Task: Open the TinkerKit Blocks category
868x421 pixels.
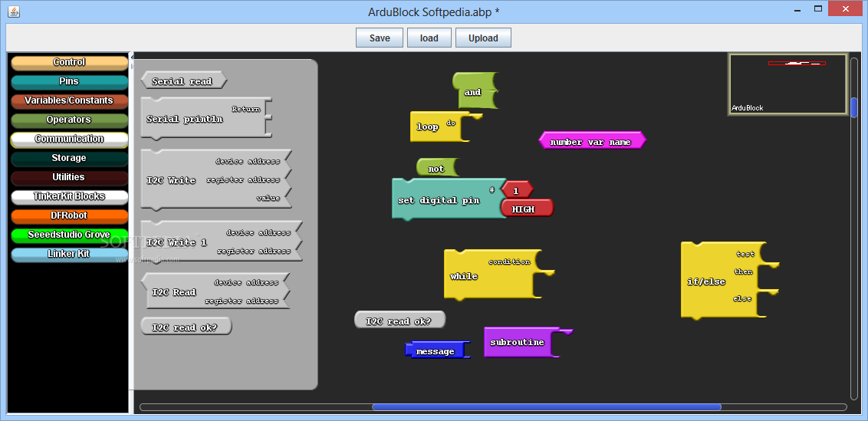Action: (69, 196)
